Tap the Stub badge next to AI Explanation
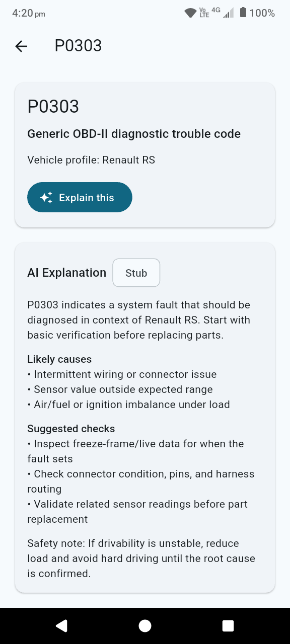Image resolution: width=290 pixels, height=644 pixels. coord(136,272)
